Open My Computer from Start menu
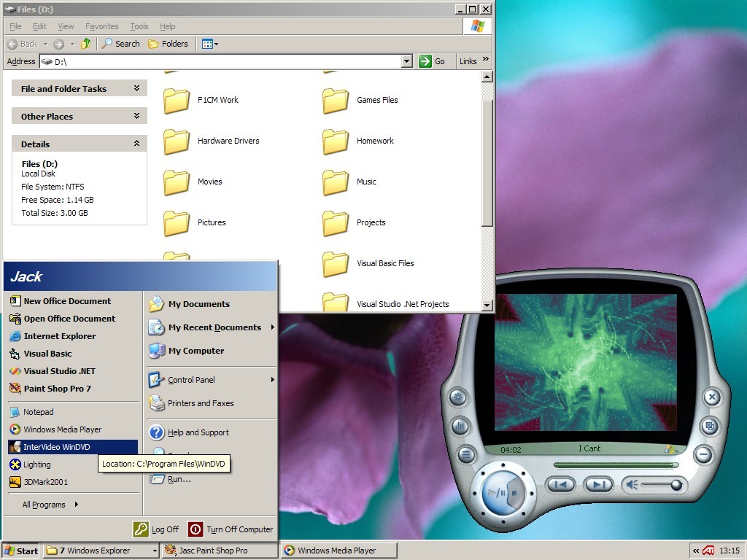747x560 pixels. [212, 351]
